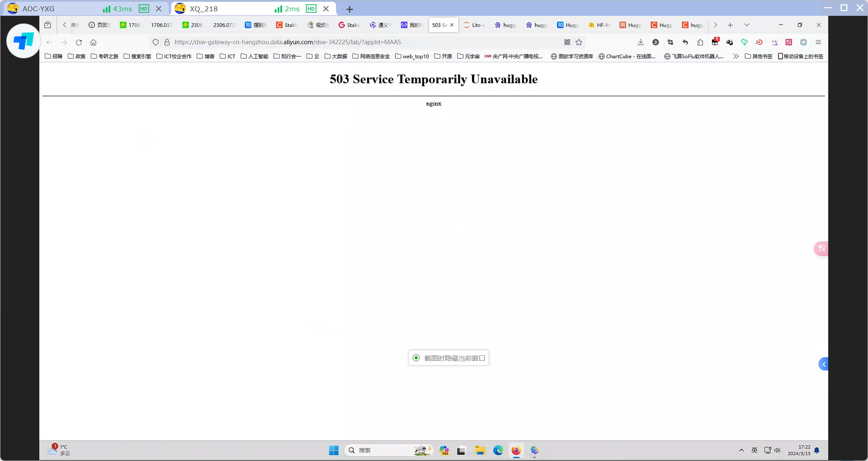Switch input method via the 英 tray indicator
Image resolution: width=868 pixels, height=461 pixels.
pos(755,450)
